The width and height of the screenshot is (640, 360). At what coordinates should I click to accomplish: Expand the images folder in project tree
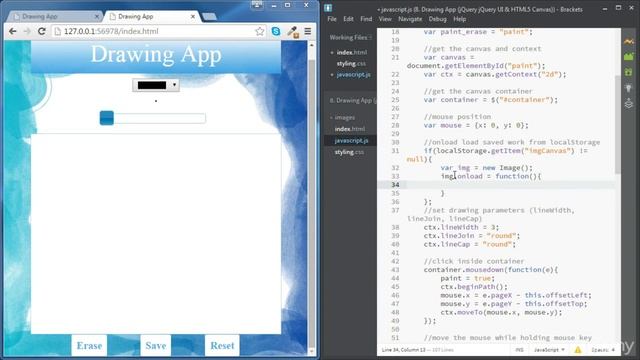(343, 118)
